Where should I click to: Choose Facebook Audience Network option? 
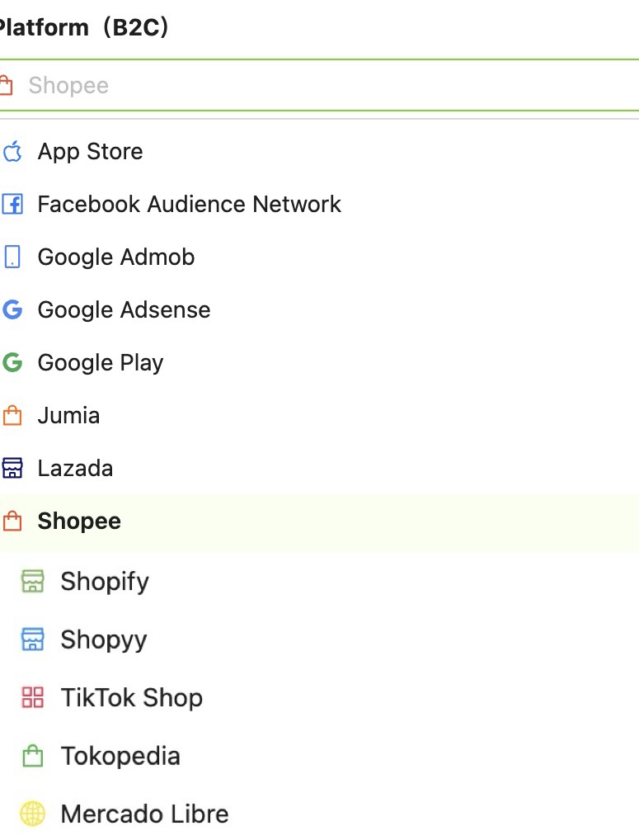tap(189, 205)
